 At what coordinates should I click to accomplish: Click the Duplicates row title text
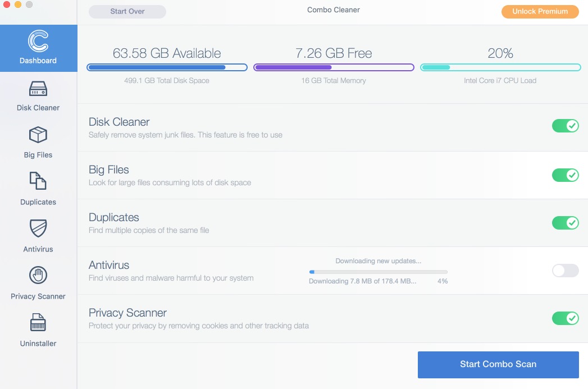point(114,218)
